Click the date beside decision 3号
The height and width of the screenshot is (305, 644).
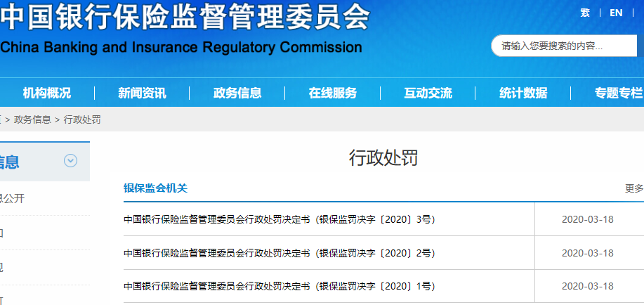(x=587, y=219)
